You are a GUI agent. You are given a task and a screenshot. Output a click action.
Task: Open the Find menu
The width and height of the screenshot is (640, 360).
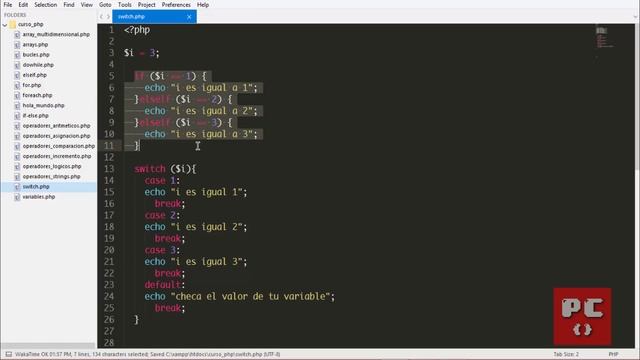pos(69,5)
